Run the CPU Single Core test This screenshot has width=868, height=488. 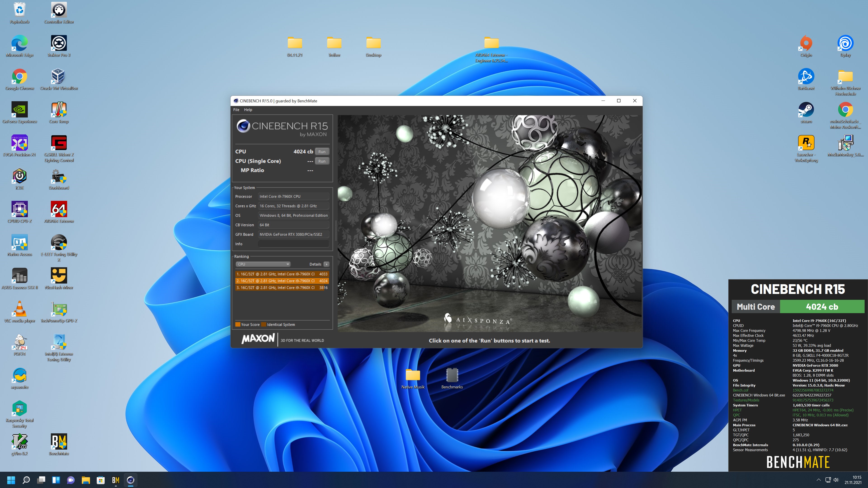tap(322, 161)
